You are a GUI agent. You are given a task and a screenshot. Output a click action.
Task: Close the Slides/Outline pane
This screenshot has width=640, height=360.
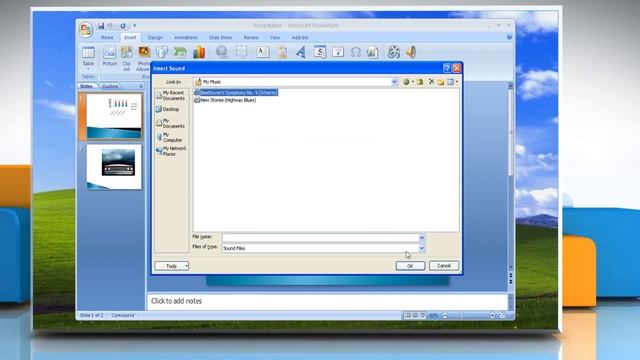tap(141, 86)
